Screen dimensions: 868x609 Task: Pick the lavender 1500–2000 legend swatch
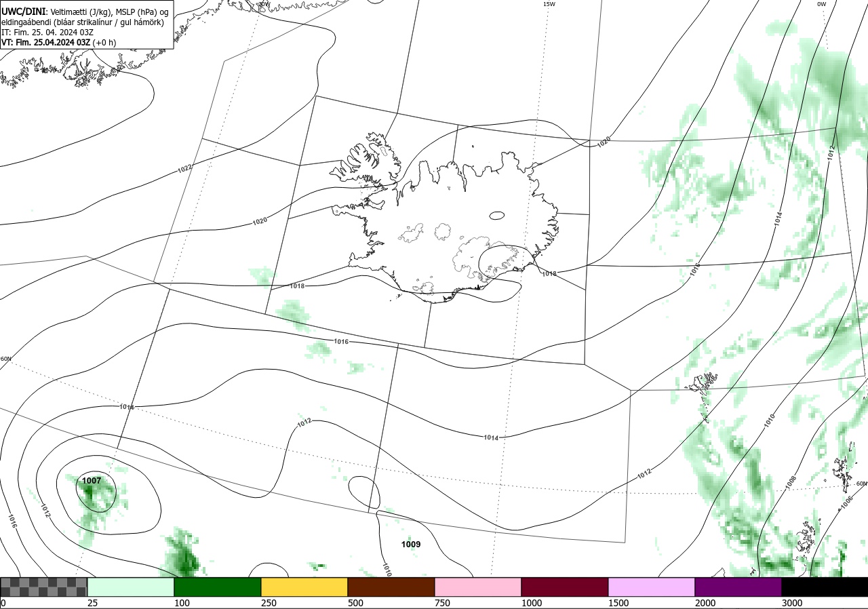click(652, 587)
